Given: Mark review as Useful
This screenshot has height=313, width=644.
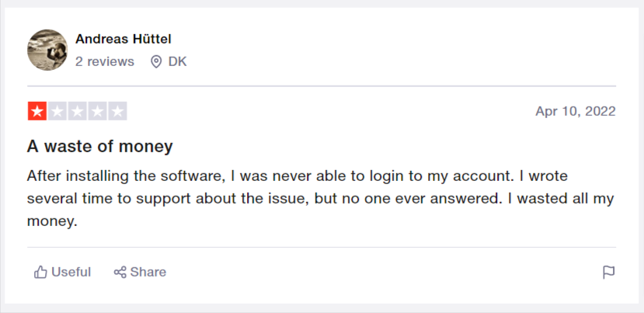Looking at the screenshot, I should tap(62, 272).
